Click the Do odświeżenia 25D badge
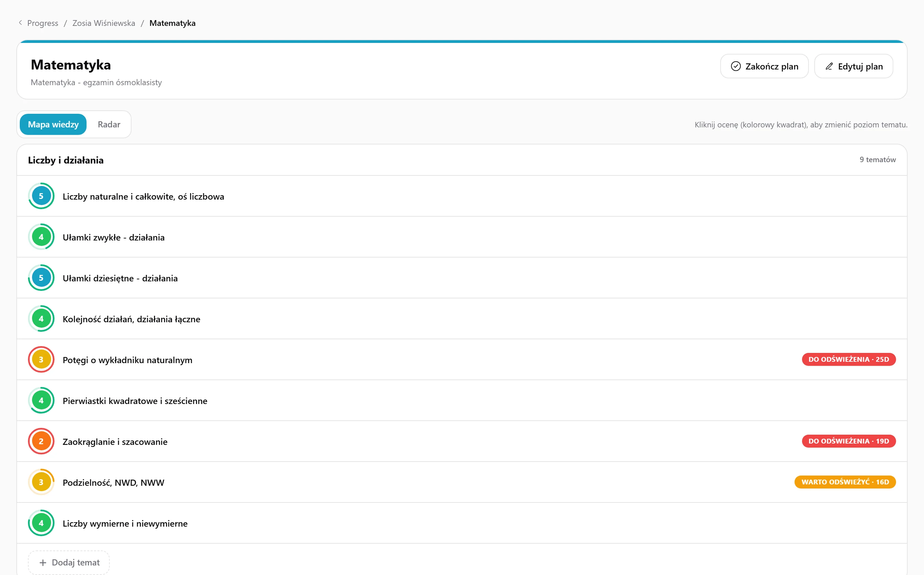 [849, 359]
